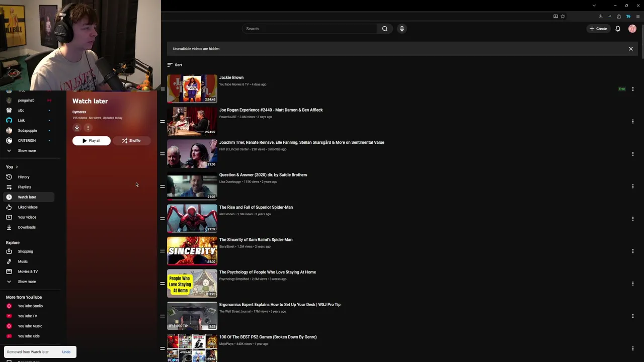Open the Sincerity Spider-Man thumbnail
The height and width of the screenshot is (362, 644).
[x=192, y=251]
